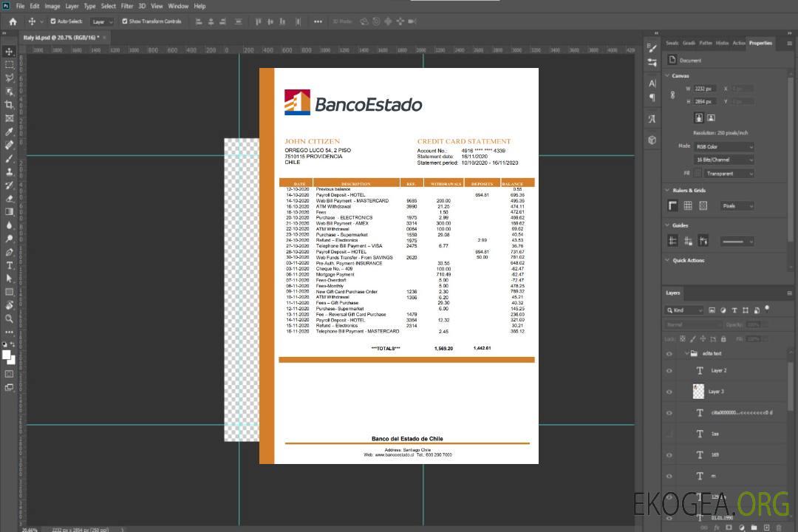Select the Clone Stamp tool
The width and height of the screenshot is (798, 532).
pyautogui.click(x=9, y=171)
